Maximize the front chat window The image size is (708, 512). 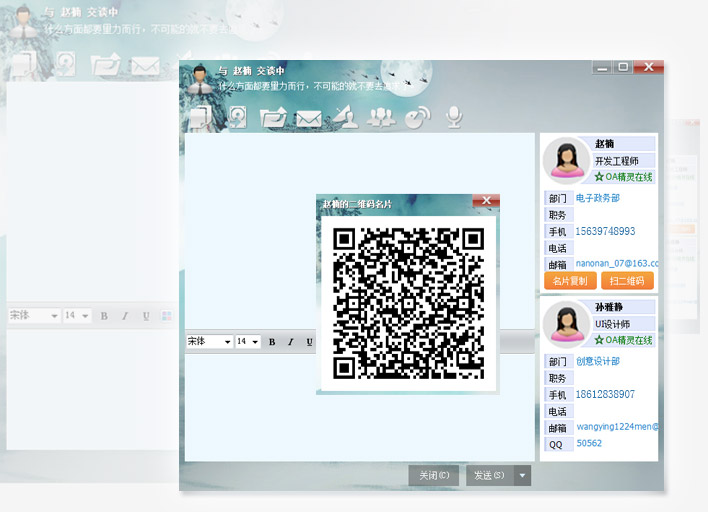click(x=623, y=67)
